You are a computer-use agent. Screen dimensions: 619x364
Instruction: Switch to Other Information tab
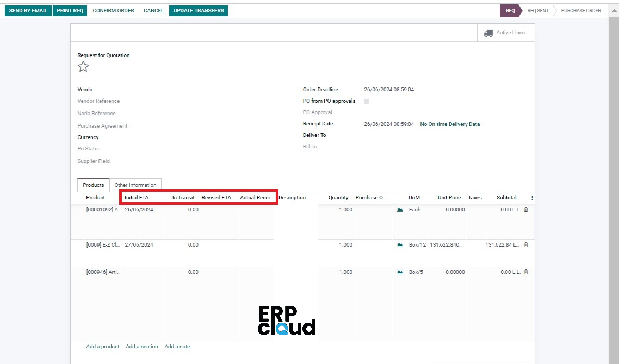click(x=135, y=185)
